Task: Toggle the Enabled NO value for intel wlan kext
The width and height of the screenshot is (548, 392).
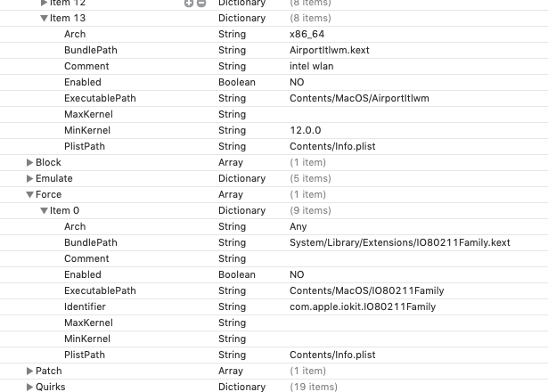Action: pos(297,82)
